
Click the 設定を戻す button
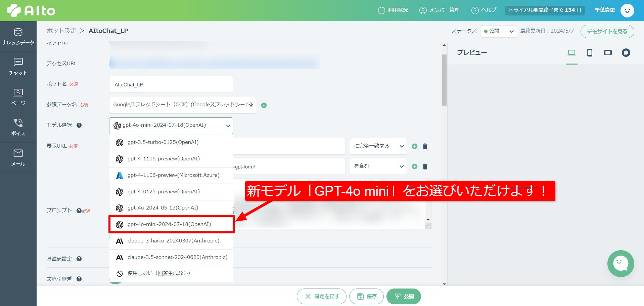point(321,296)
